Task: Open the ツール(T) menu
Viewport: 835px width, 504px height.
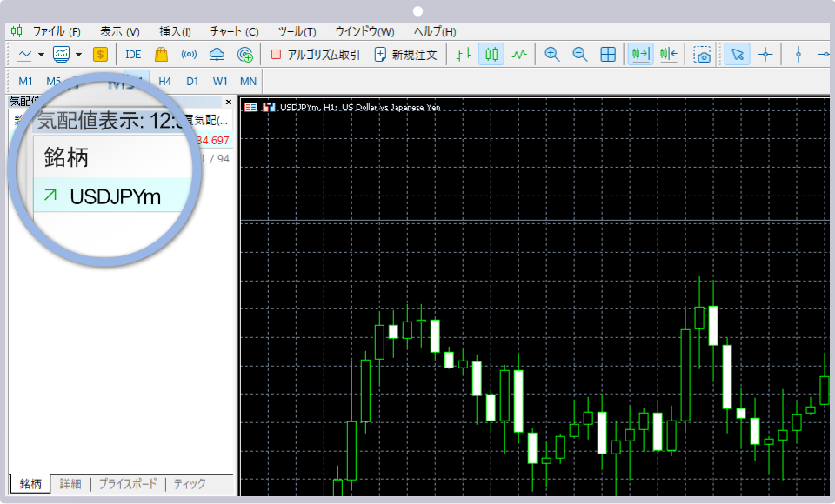Action: [x=297, y=32]
